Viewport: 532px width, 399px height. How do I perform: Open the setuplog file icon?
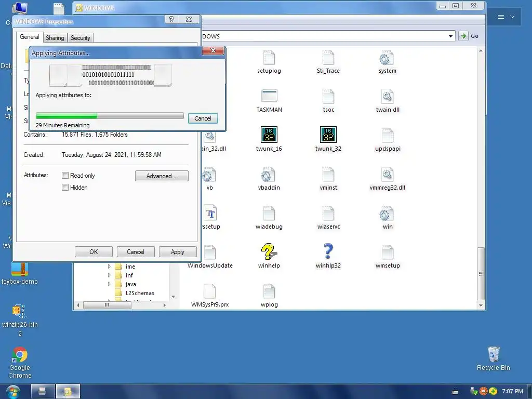pyautogui.click(x=269, y=58)
